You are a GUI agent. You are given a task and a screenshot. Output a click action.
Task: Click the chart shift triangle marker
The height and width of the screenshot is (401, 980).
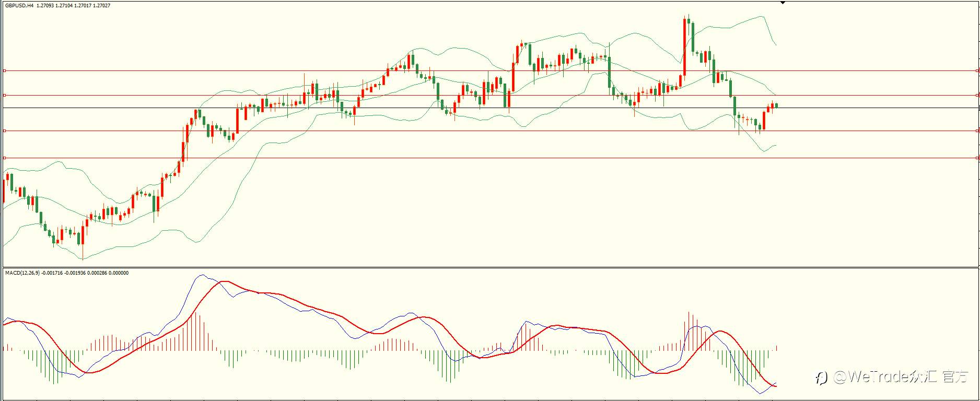783,3
